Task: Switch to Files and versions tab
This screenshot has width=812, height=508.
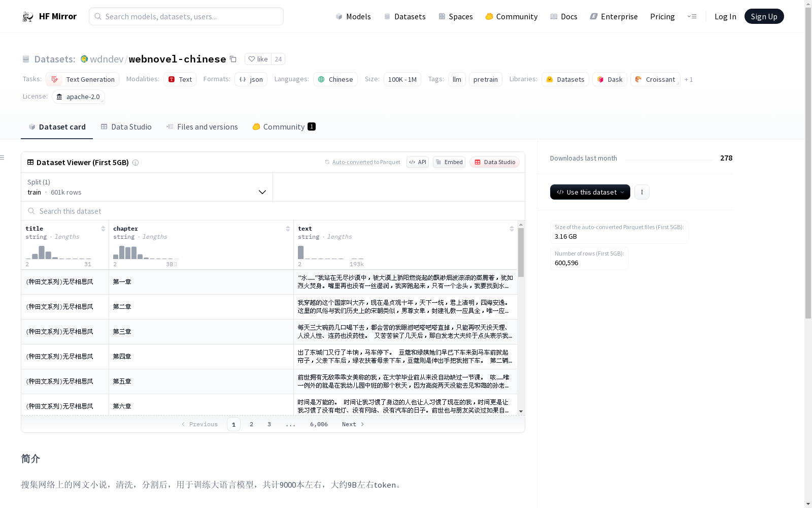Action: coord(202,127)
